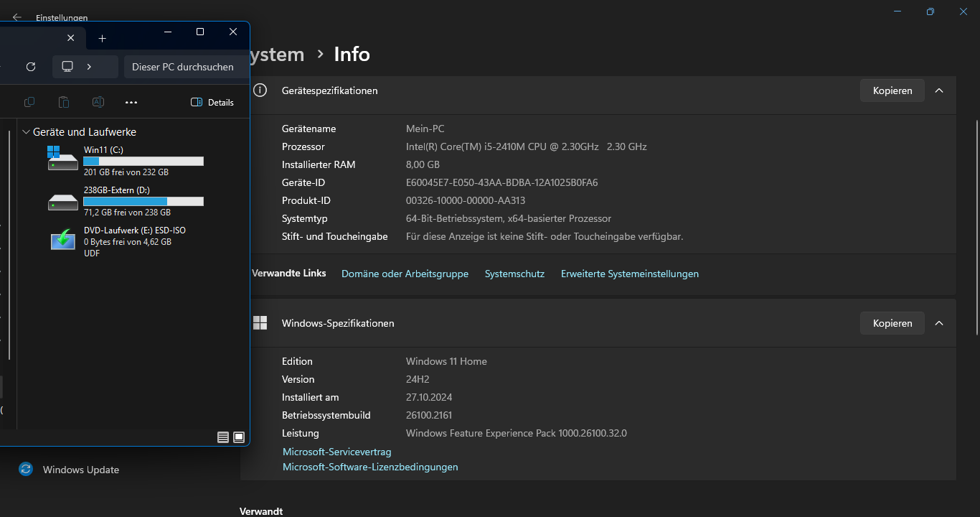The height and width of the screenshot is (517, 980).
Task: Click the Produkt-ID value '00326-10000-00000-AA313'
Action: tap(466, 200)
